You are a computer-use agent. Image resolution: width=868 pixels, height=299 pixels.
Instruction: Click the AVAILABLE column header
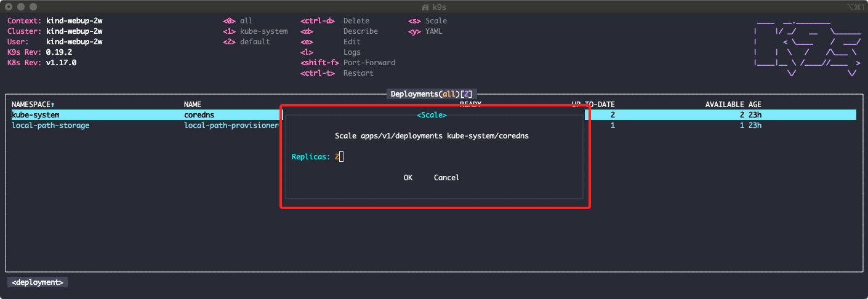pos(725,105)
